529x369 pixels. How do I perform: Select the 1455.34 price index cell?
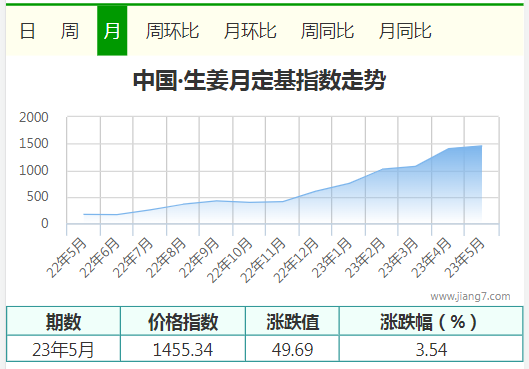(x=183, y=349)
